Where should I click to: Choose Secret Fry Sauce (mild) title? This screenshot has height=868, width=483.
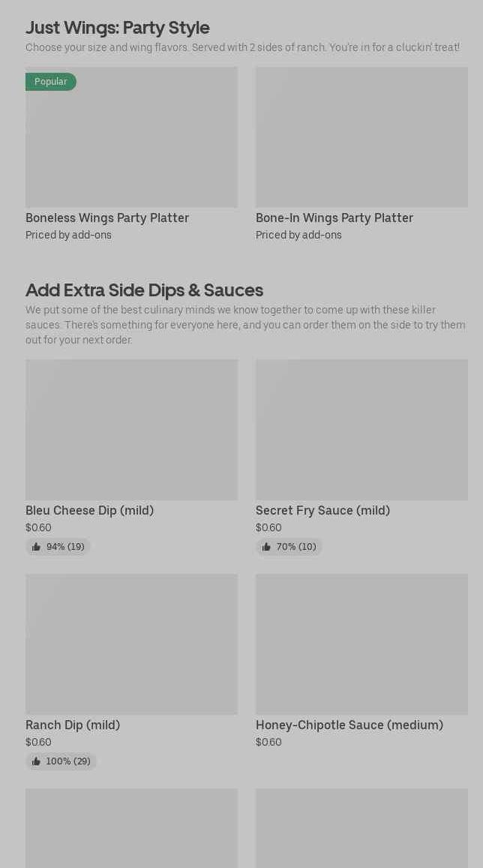coord(323,510)
